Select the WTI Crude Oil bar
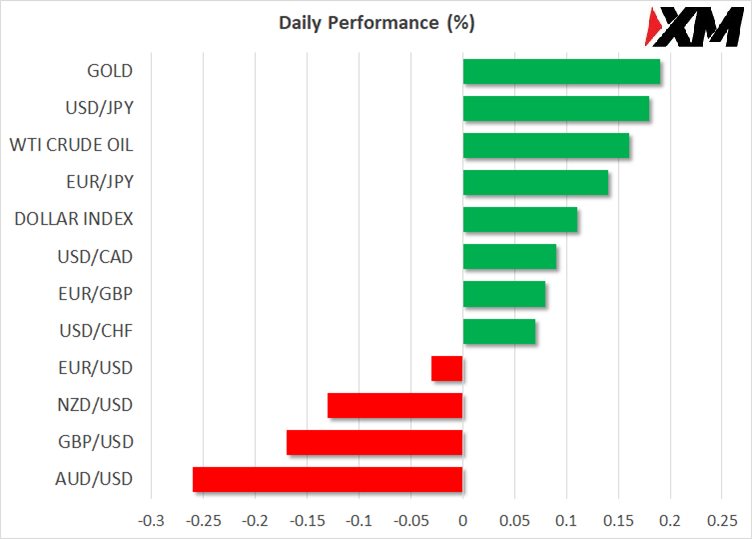This screenshot has height=539, width=752. (x=546, y=146)
